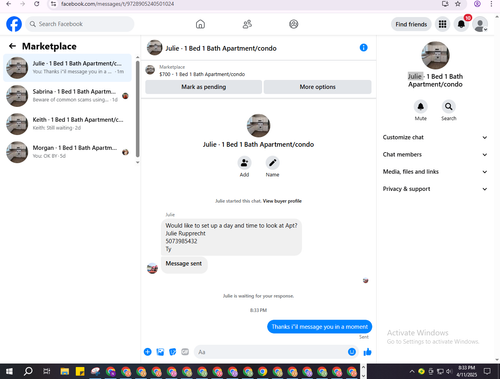Viewport: 500px width, 379px height.
Task: Open the emoji picker in message box
Action: [x=352, y=352]
